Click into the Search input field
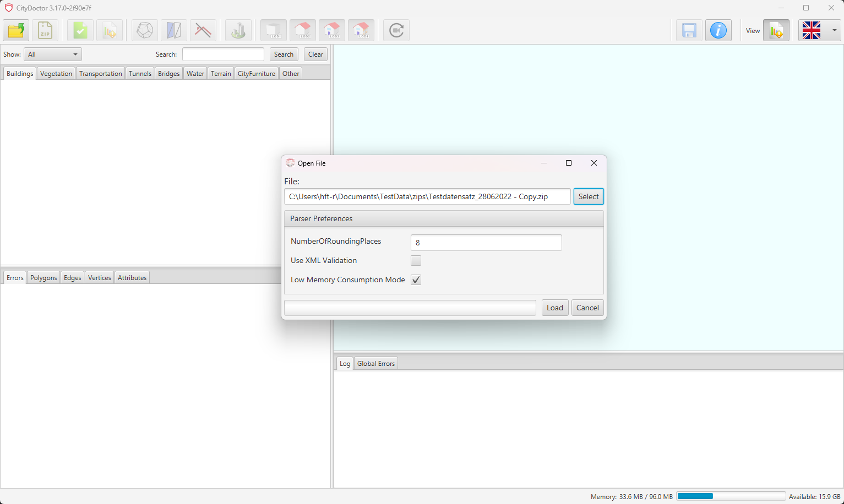The image size is (844, 504). (223, 54)
